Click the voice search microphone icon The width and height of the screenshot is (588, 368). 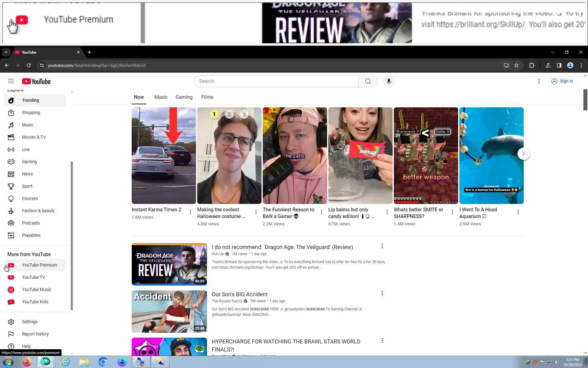[389, 81]
